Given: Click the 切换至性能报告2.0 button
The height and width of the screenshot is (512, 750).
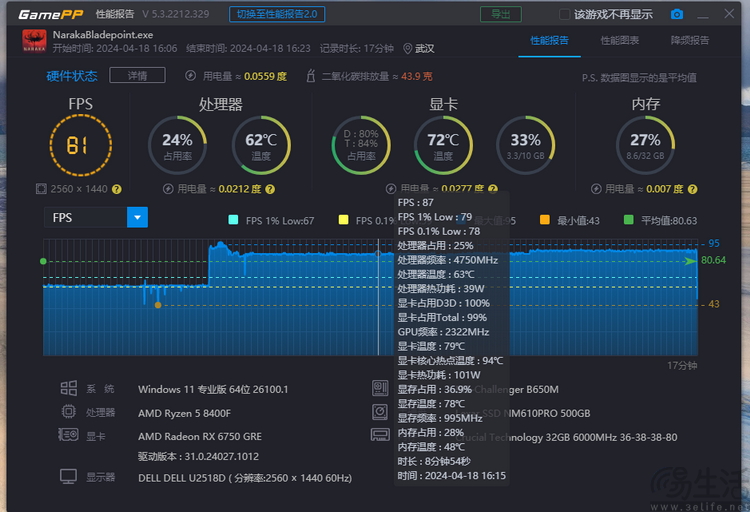Looking at the screenshot, I should (277, 14).
